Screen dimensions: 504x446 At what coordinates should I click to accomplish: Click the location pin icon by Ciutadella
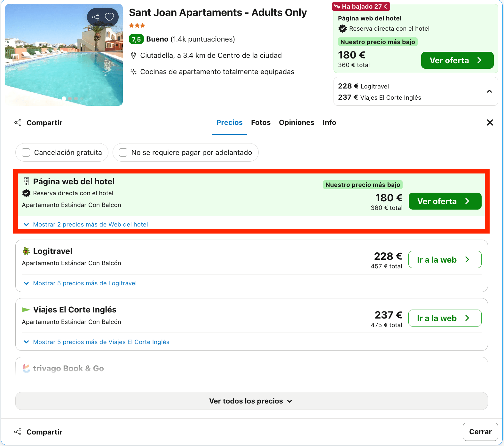point(134,56)
